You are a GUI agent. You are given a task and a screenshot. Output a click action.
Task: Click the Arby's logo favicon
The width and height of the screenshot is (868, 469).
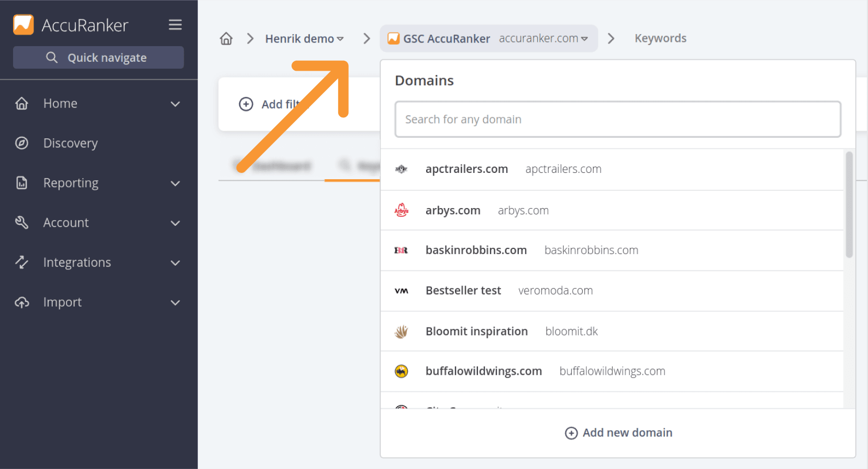401,210
